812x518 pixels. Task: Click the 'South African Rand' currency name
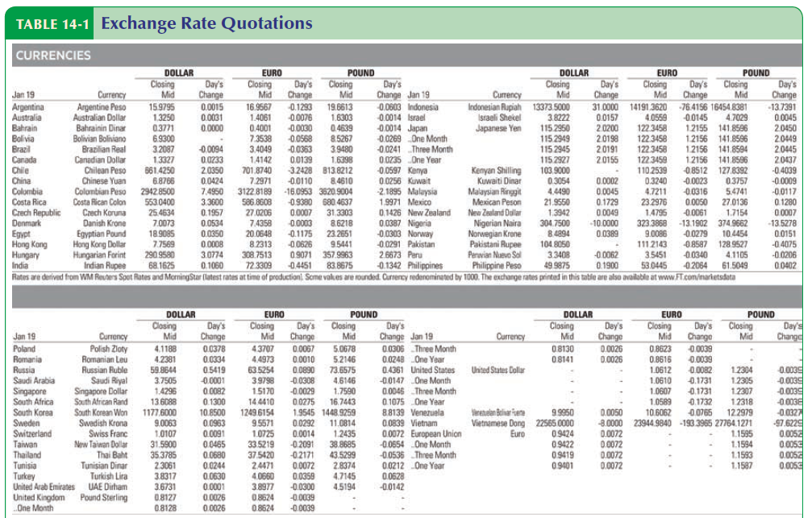click(x=101, y=401)
